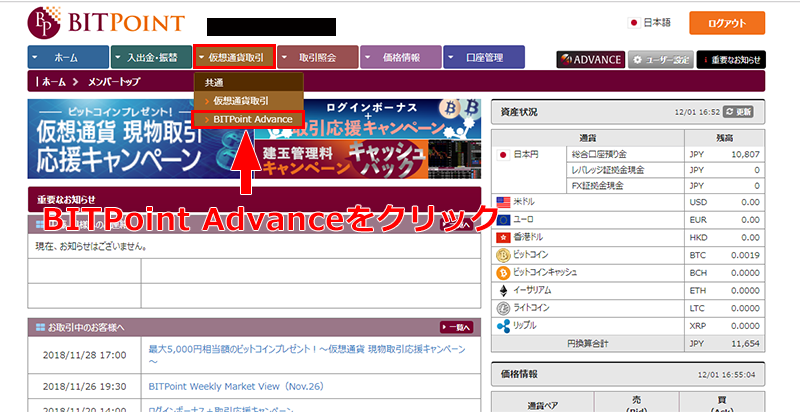Open ユーザー設定 gear button

point(660,60)
